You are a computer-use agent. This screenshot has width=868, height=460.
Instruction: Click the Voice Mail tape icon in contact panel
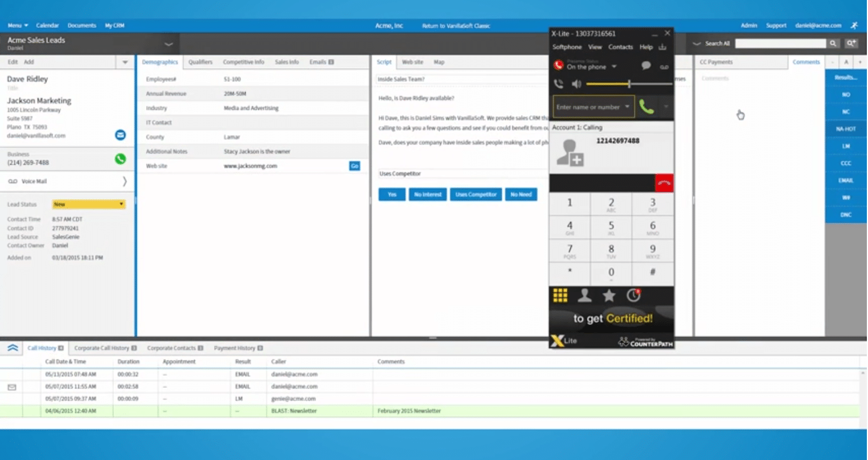click(x=13, y=181)
